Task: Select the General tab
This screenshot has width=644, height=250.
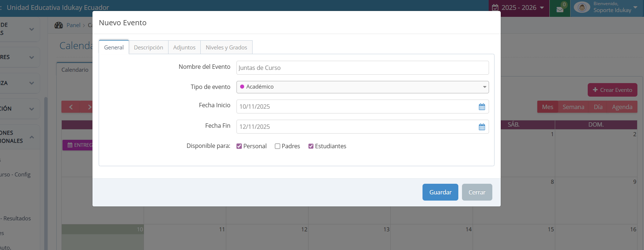Action: [114, 47]
